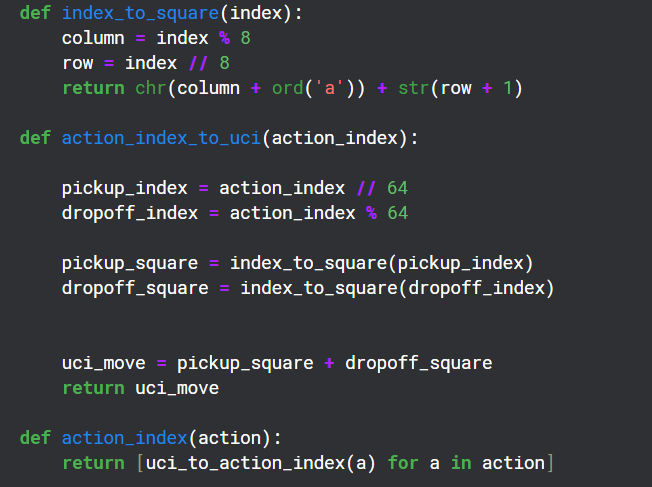Click the 'uci_move = pickup_square + dropoff_square' line

tap(276, 363)
